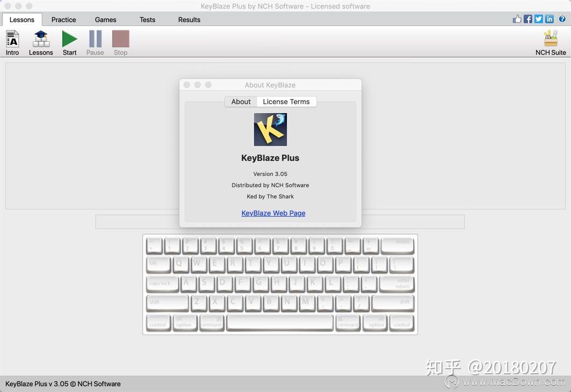This screenshot has width=571, height=392.
Task: Open the Lessons icon in the toolbar
Action: click(40, 42)
